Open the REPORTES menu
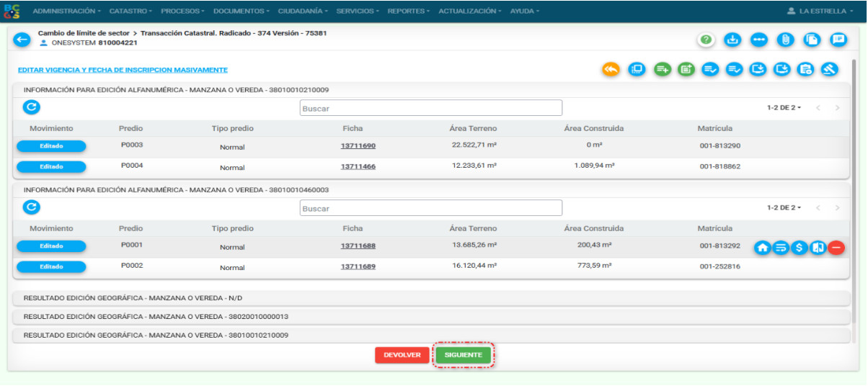868x391 pixels. (x=409, y=12)
